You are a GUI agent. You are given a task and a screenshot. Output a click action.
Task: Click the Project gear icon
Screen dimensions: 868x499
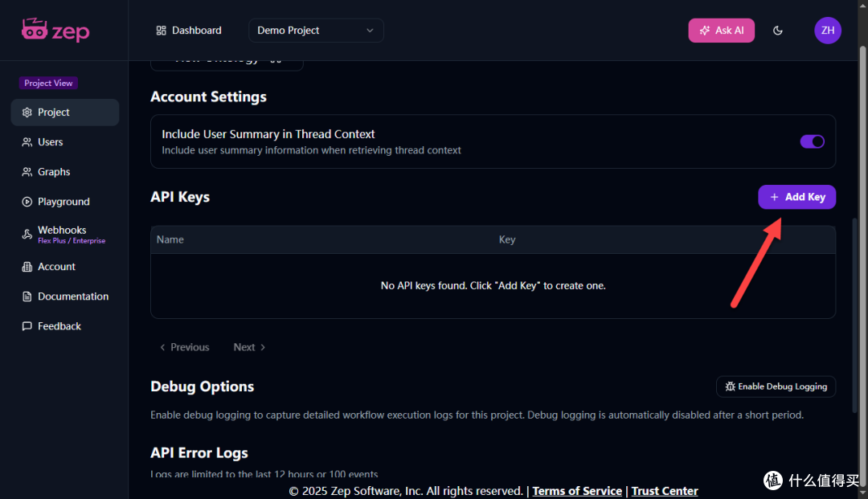(27, 112)
